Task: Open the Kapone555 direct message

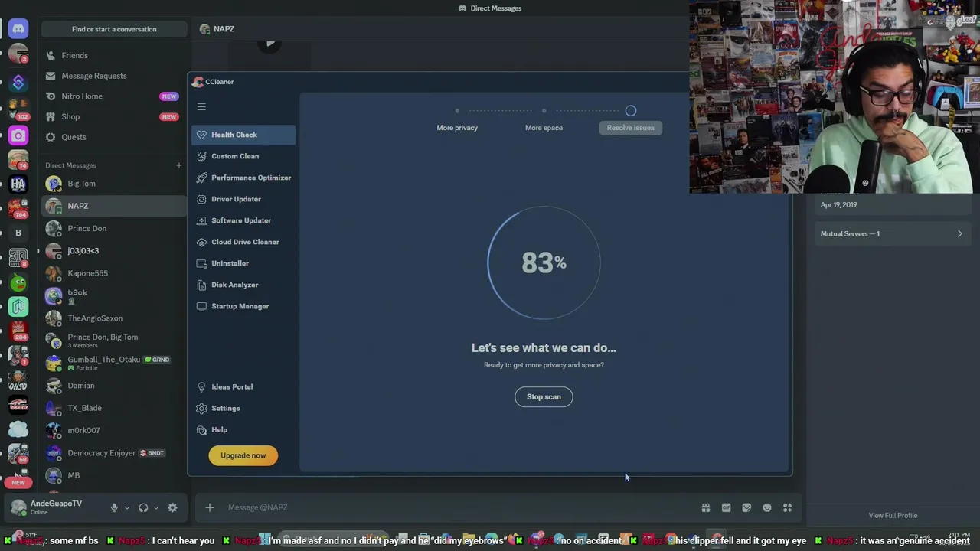Action: tap(113, 273)
